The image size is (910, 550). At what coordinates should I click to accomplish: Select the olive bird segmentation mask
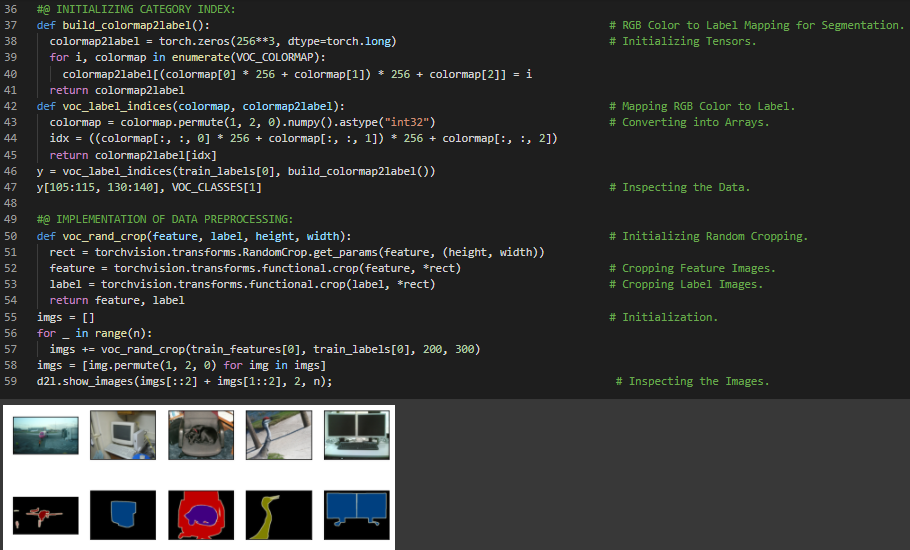click(x=279, y=515)
